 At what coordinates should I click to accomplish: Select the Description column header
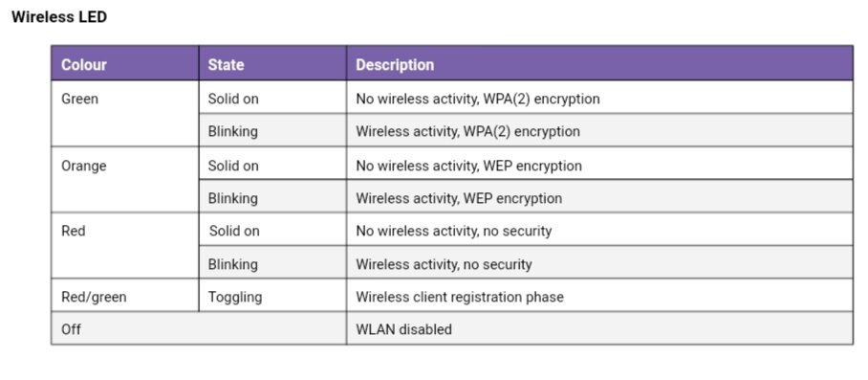(x=599, y=64)
